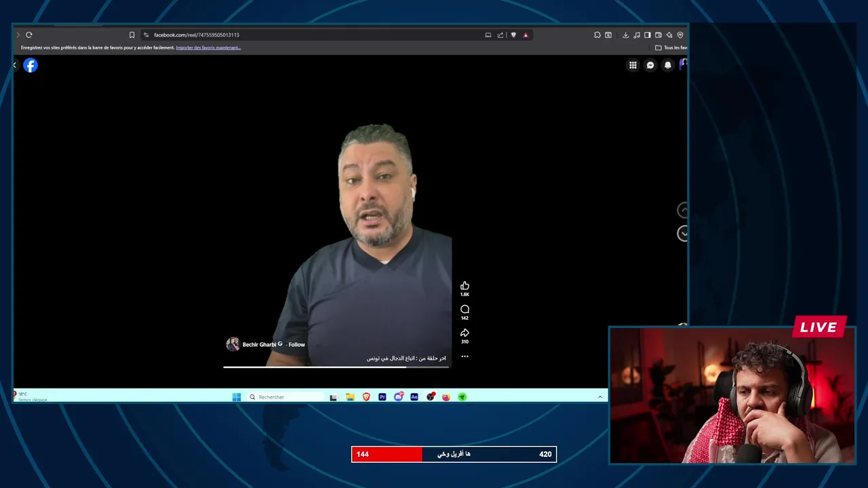Like the reel thumbs-up icon
This screenshot has width=868, height=488.
pyautogui.click(x=465, y=286)
